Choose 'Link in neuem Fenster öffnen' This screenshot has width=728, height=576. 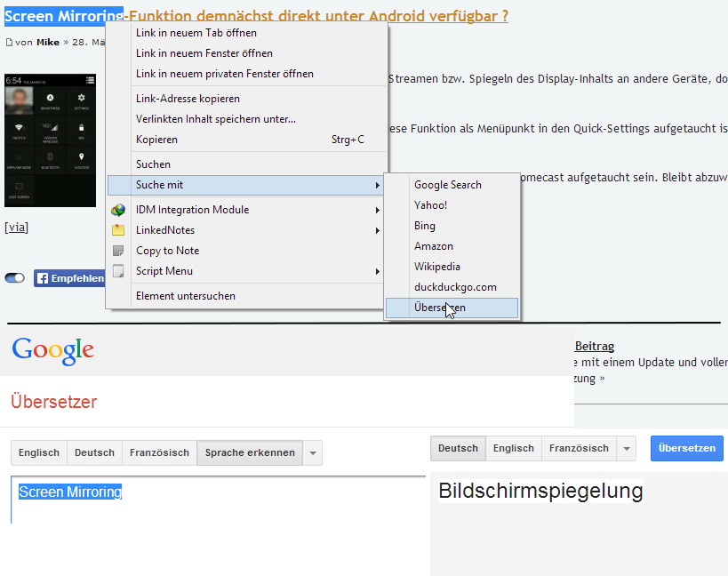[247, 53]
